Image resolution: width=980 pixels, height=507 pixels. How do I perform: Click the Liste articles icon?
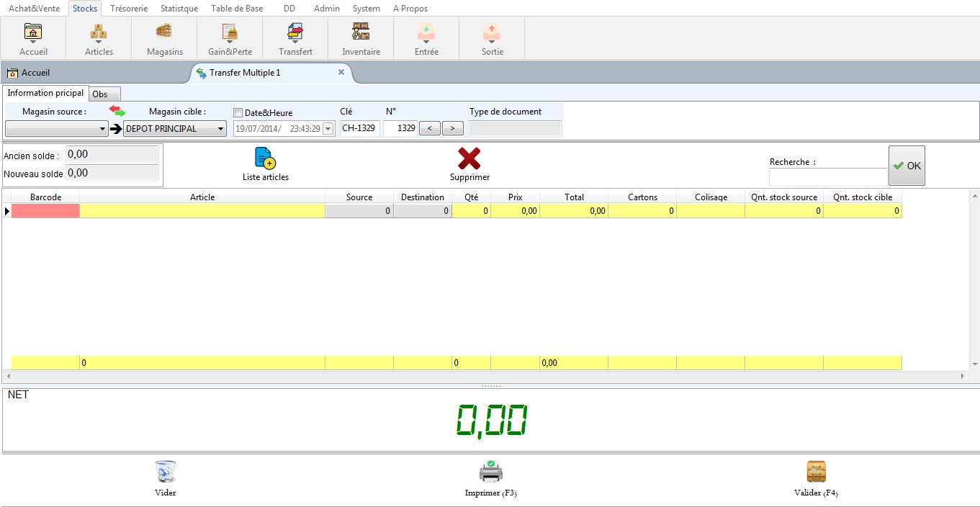tap(265, 159)
